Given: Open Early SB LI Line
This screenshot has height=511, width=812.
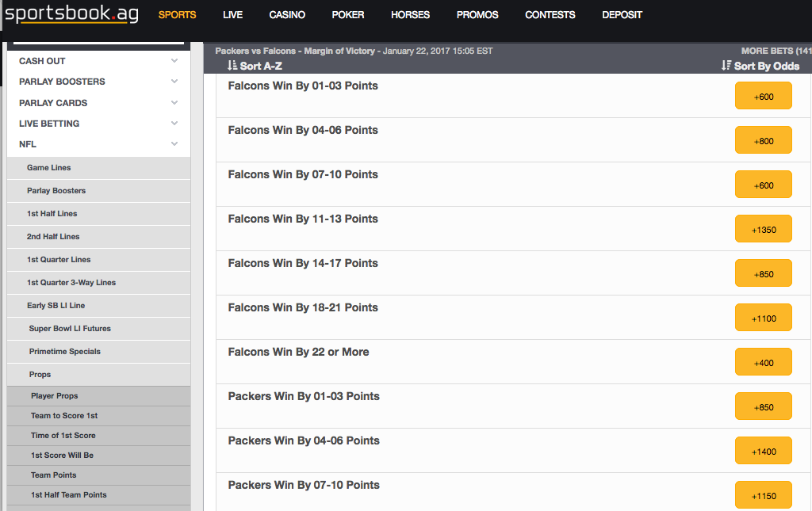Looking at the screenshot, I should click(x=98, y=306).
